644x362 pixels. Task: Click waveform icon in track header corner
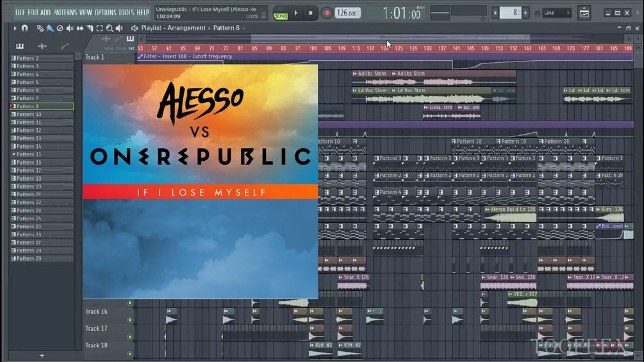(x=106, y=39)
